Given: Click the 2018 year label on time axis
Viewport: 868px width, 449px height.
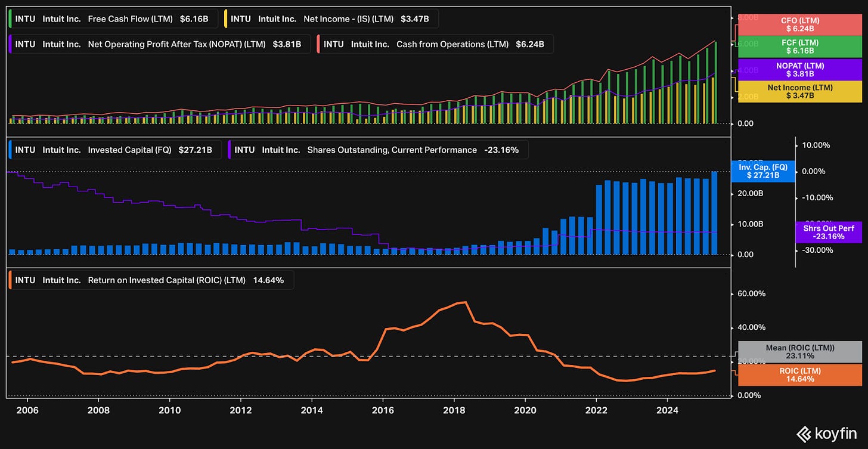Looking at the screenshot, I should coord(454,410).
